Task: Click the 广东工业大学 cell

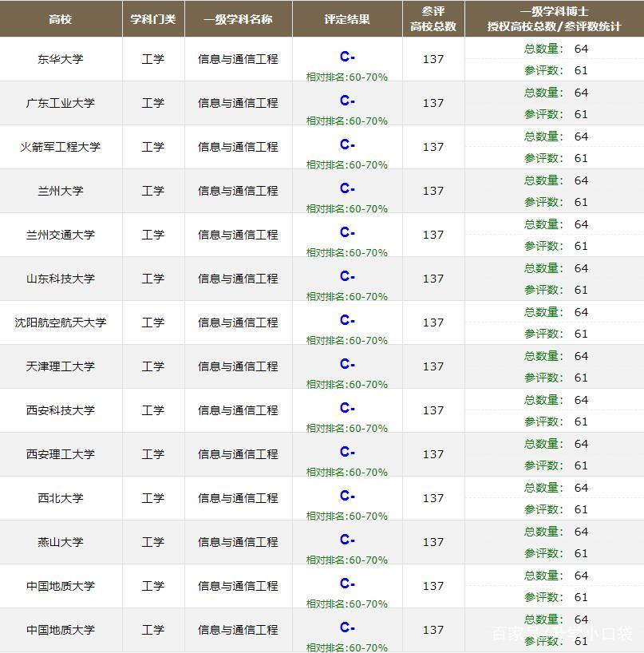Action: click(61, 103)
